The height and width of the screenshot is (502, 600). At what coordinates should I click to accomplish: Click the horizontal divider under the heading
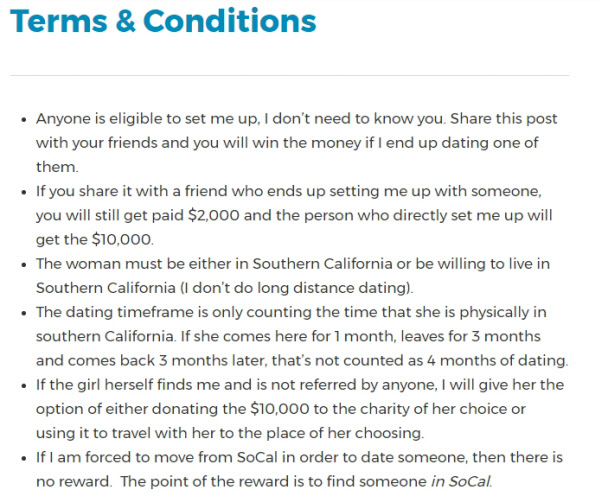[290, 75]
